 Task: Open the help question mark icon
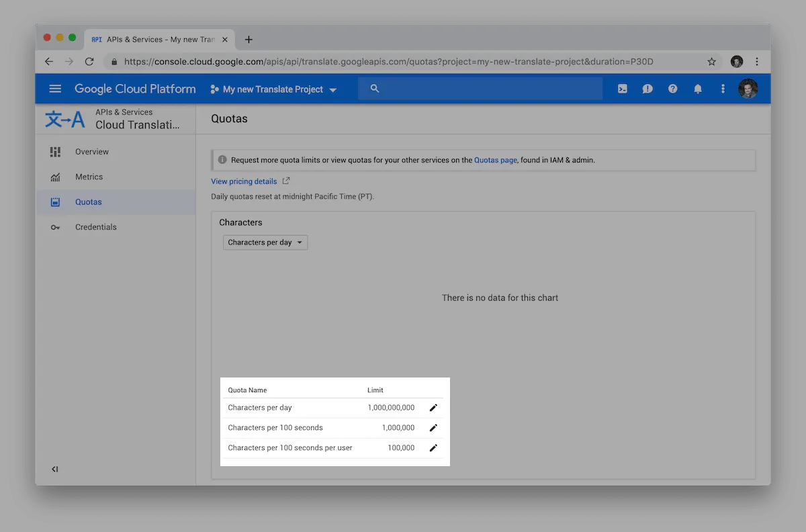(x=672, y=89)
